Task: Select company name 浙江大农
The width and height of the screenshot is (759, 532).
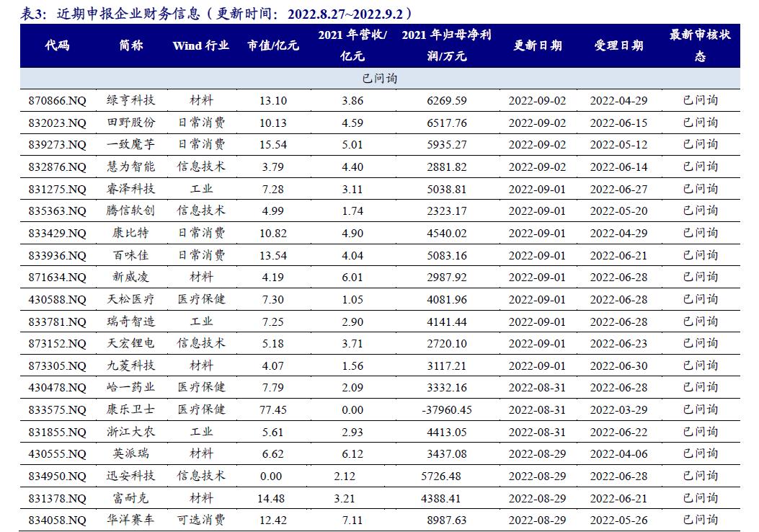Action: point(130,432)
